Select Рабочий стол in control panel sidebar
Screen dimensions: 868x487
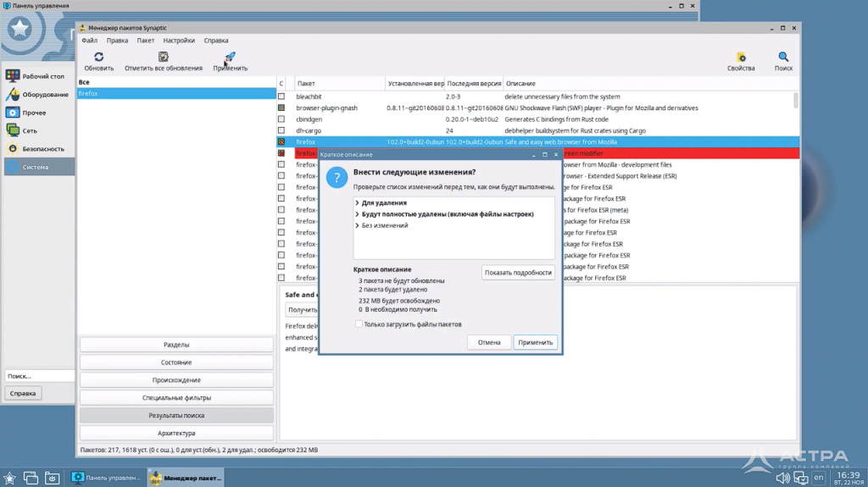pos(39,76)
